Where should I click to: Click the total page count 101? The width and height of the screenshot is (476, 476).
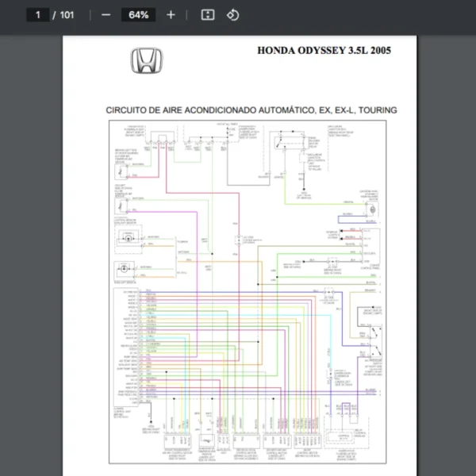coord(67,15)
